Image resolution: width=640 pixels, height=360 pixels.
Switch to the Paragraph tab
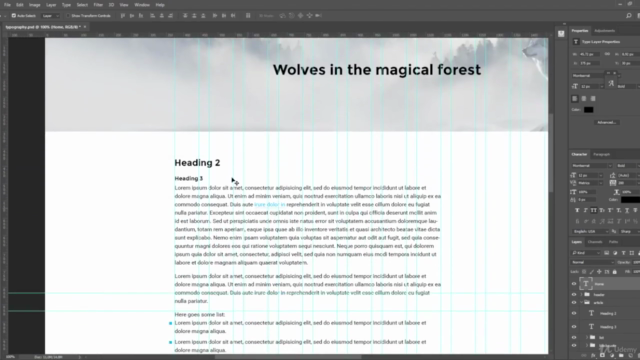click(601, 154)
